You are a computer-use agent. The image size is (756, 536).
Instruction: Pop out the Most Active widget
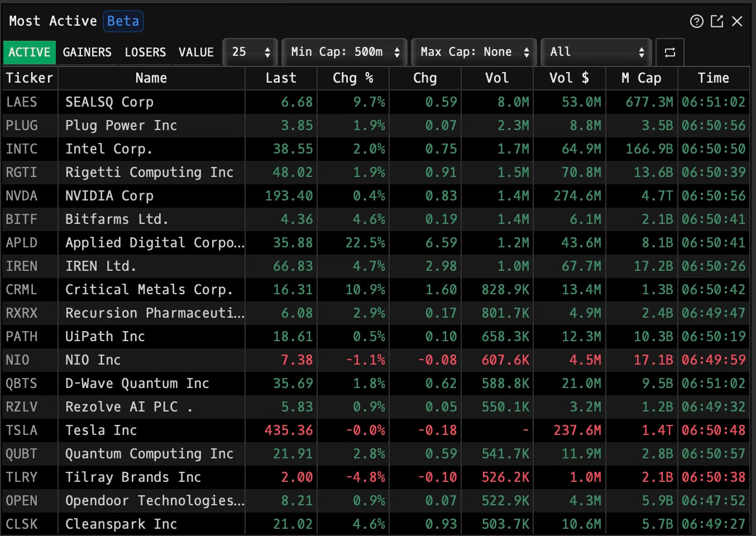tap(717, 21)
